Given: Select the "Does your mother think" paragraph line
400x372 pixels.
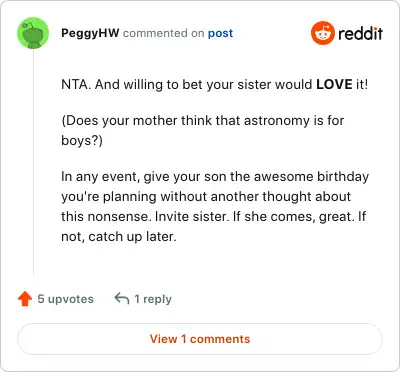Looking at the screenshot, I should [203, 120].
